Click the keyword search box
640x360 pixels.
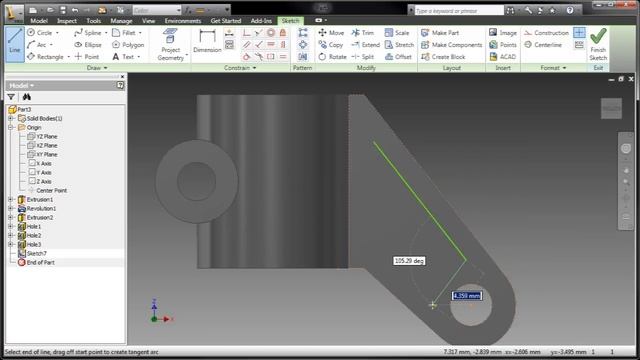point(459,11)
